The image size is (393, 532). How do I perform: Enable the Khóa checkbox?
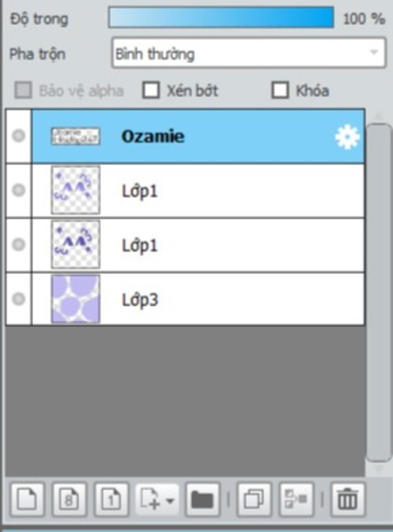pos(280,91)
